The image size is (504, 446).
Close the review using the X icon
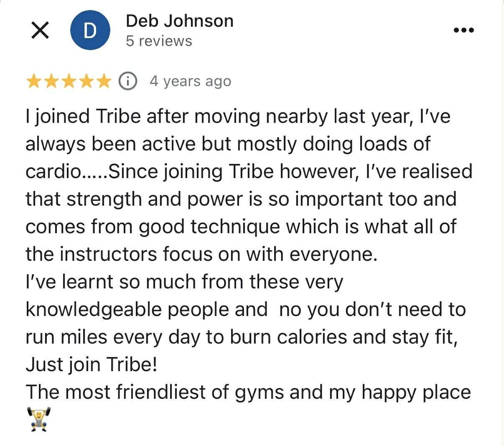tap(40, 31)
